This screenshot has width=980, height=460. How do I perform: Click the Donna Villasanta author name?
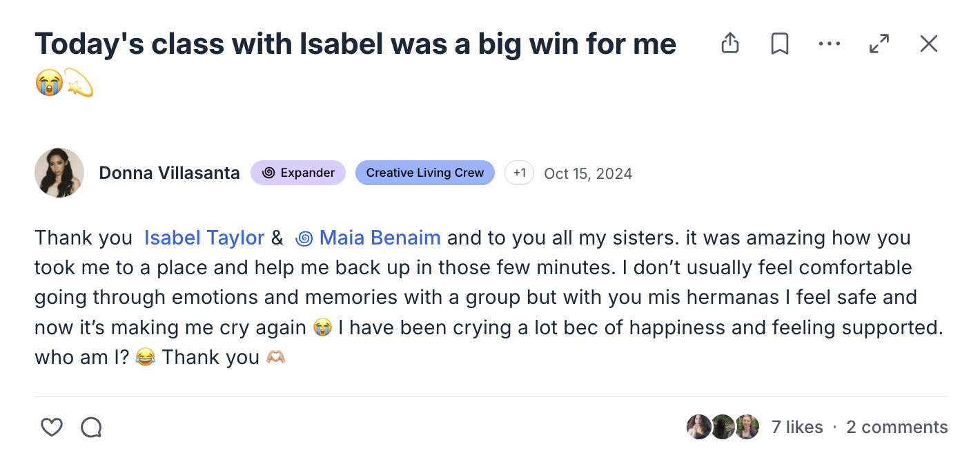click(x=169, y=173)
